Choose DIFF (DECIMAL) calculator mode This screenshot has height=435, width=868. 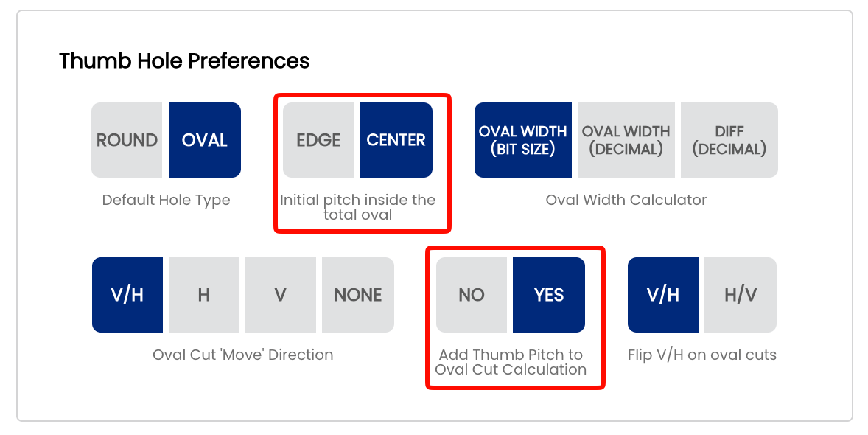point(729,140)
